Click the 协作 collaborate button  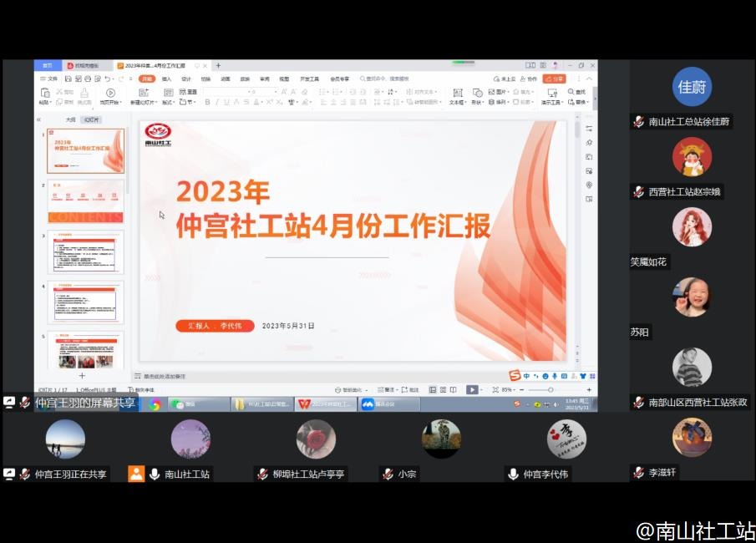click(x=529, y=79)
